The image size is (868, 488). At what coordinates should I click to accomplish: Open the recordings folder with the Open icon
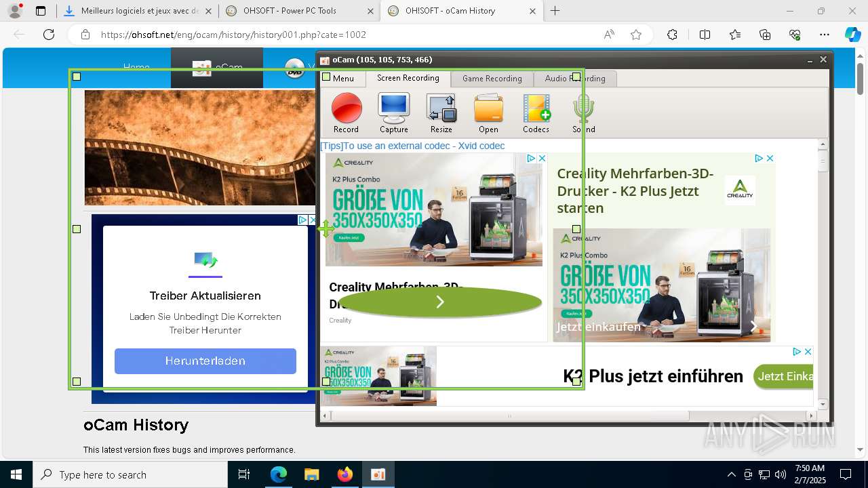coord(488,114)
